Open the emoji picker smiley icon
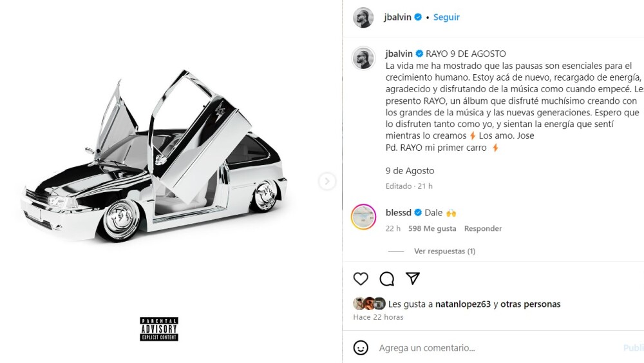This screenshot has width=644, height=363. click(361, 348)
